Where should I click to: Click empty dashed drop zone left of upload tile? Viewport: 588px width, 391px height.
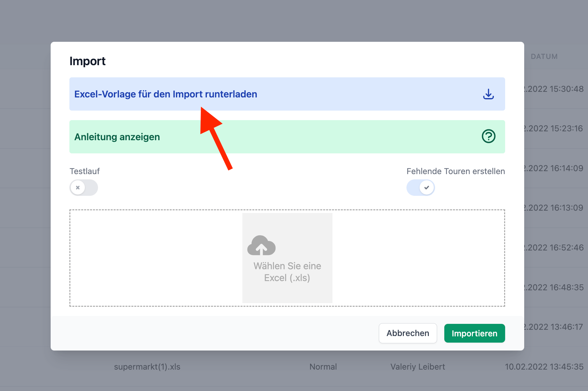click(x=155, y=258)
